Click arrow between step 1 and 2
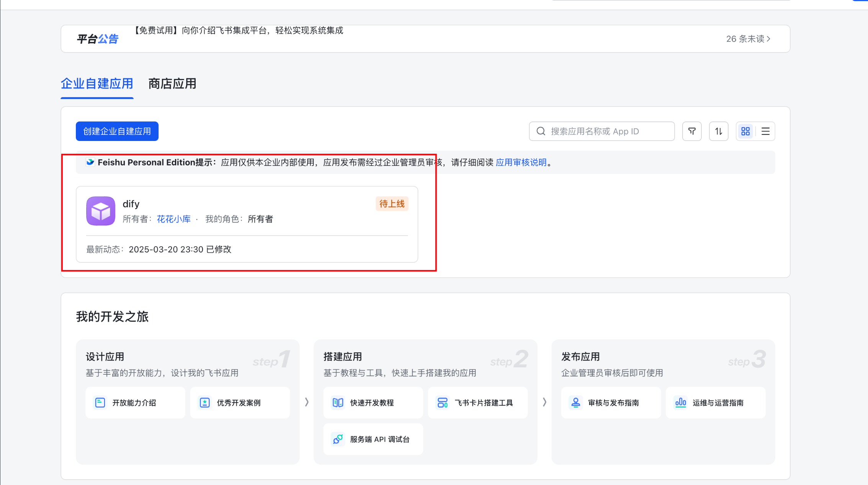 pos(306,402)
